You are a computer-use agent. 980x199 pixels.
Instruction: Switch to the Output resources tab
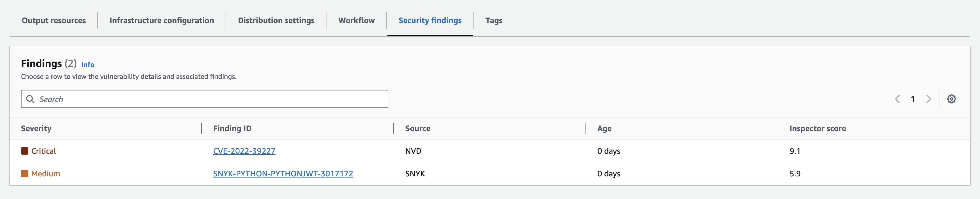pos(54,21)
